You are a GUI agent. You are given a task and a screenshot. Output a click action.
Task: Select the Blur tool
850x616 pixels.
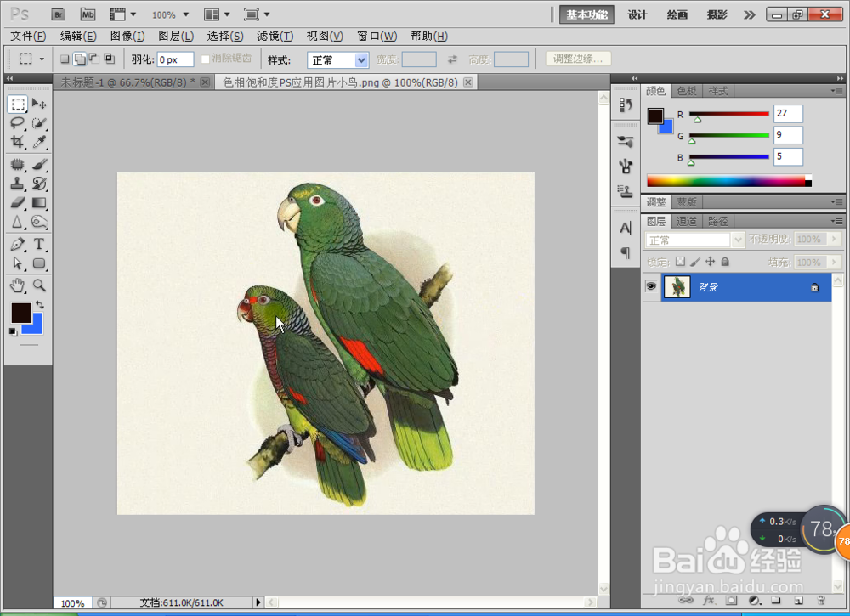coord(18,222)
